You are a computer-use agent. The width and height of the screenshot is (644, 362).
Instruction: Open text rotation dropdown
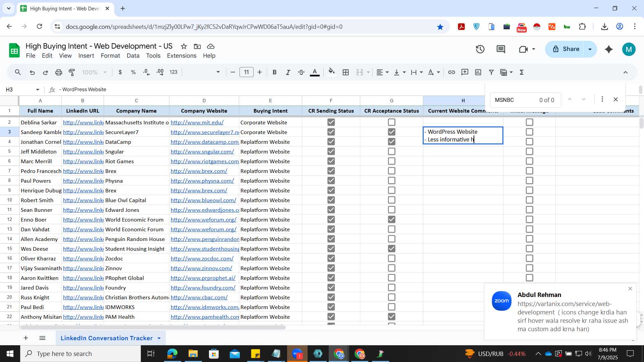click(x=434, y=72)
